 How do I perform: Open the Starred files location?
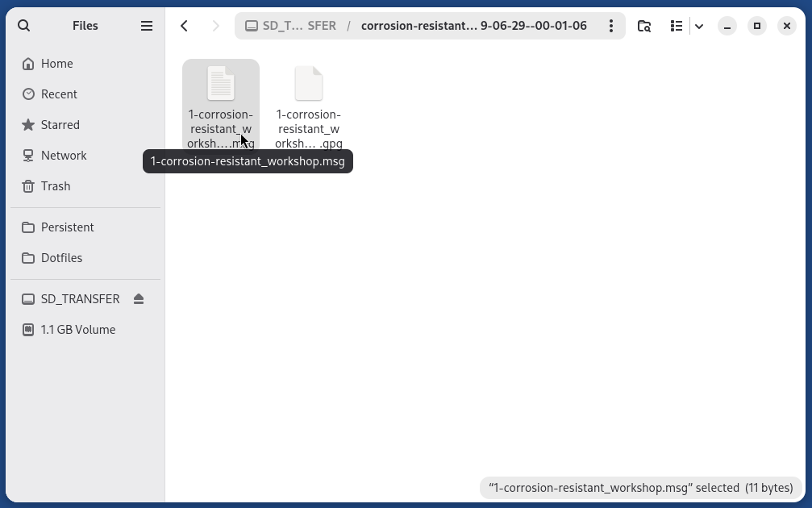60,124
